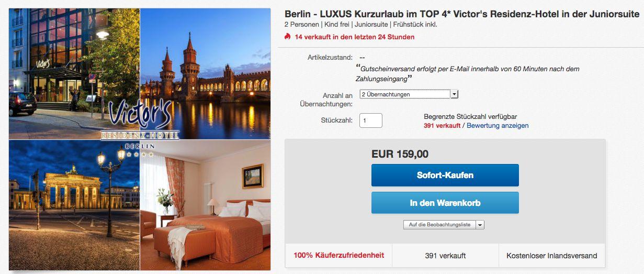The image size is (644, 274).
Task: Open the Anzahl an Übernachtungen dropdown arrow
Action: tap(454, 94)
